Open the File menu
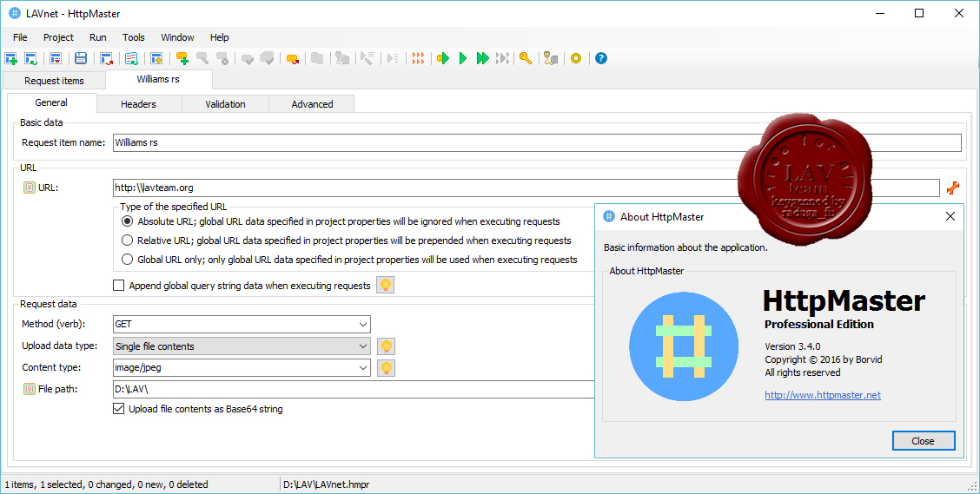This screenshot has height=494, width=980. (x=20, y=37)
